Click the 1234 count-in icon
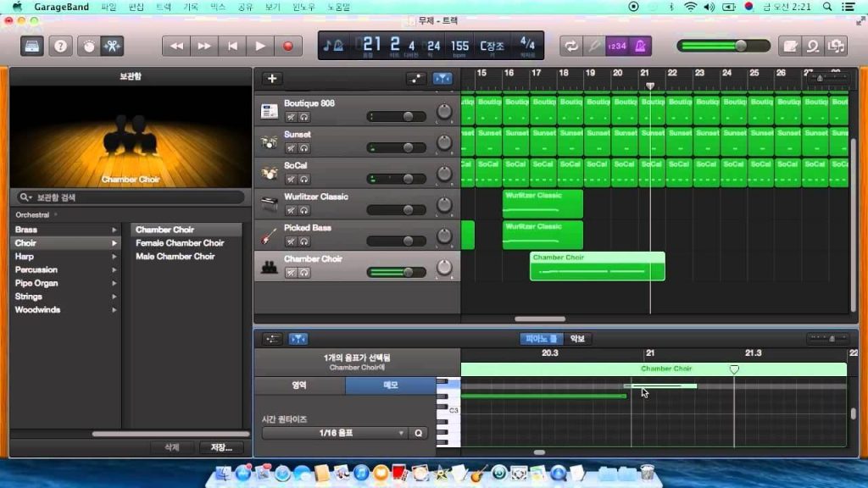 click(617, 46)
